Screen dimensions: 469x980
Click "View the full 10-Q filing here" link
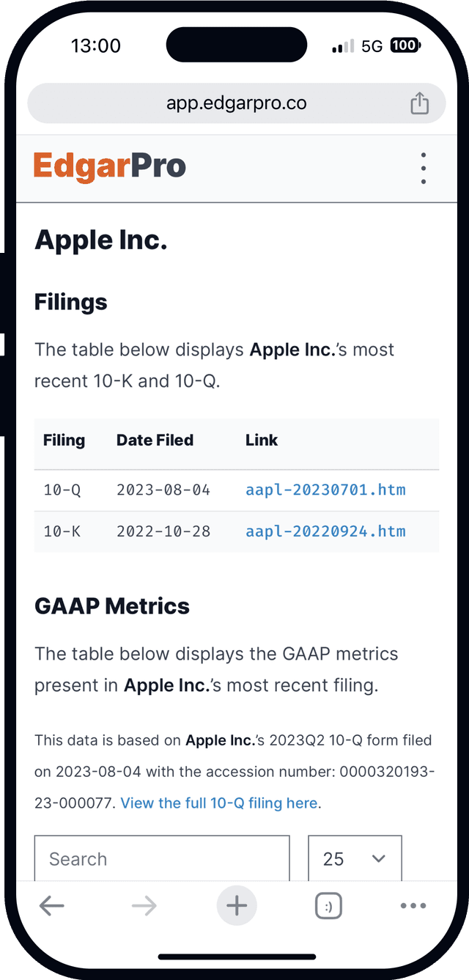pos(219,803)
